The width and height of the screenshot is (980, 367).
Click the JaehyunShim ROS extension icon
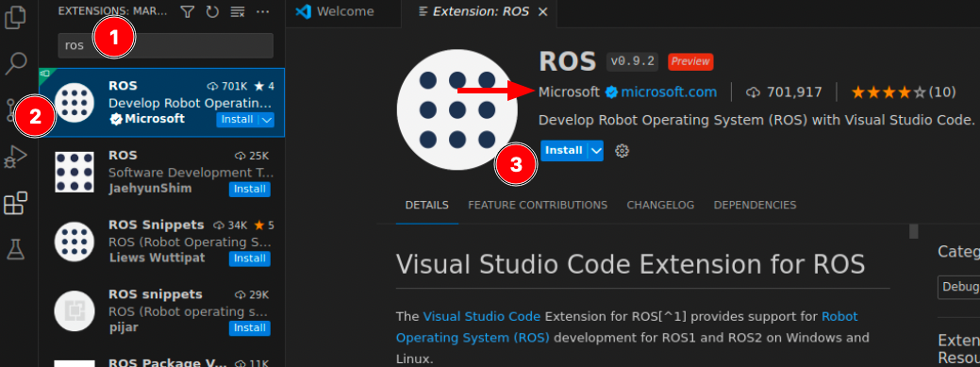(x=75, y=172)
